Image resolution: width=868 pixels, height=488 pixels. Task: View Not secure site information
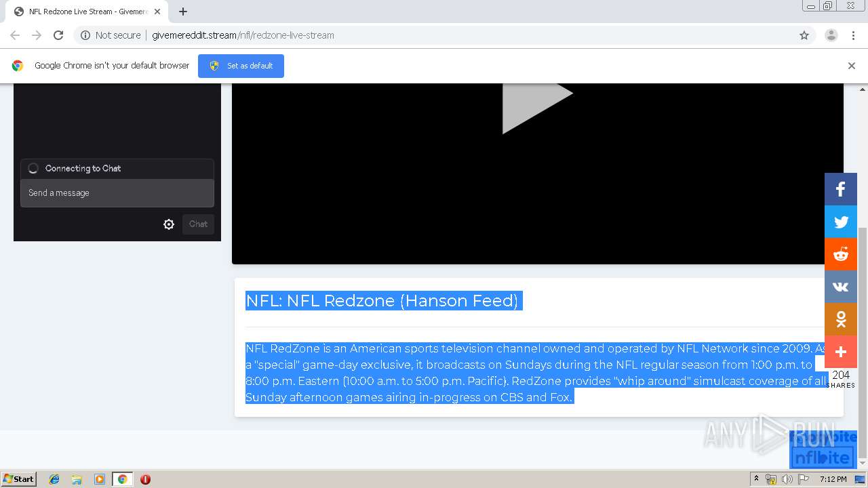point(111,35)
